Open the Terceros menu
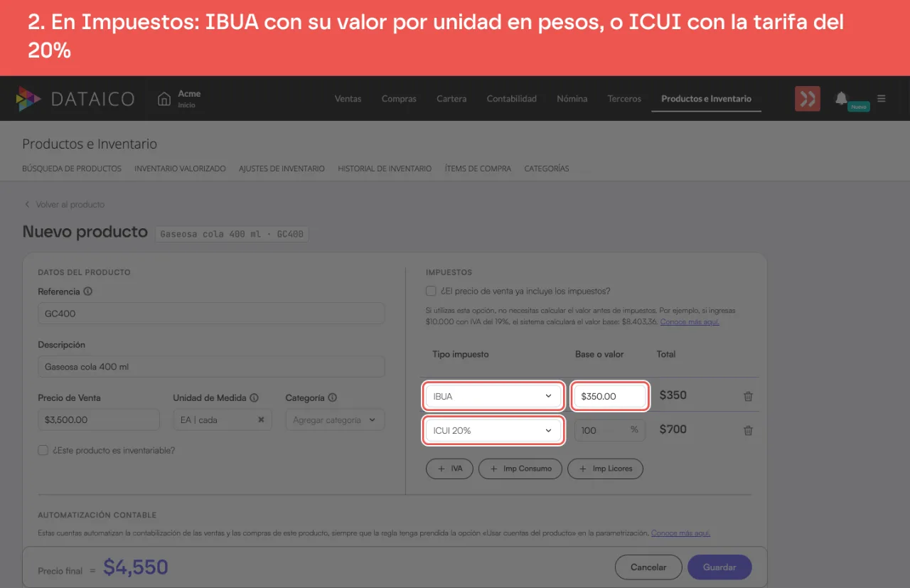The width and height of the screenshot is (910, 588). click(x=624, y=99)
